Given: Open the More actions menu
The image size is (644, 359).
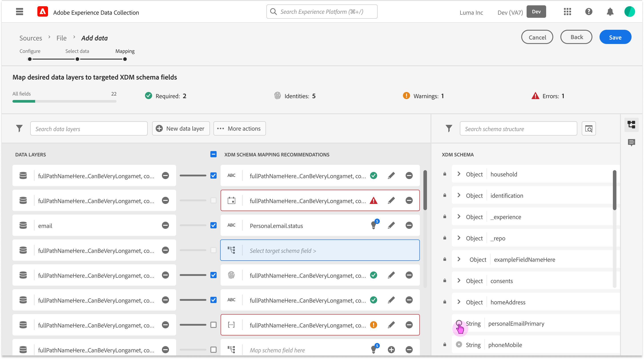Looking at the screenshot, I should point(239,128).
